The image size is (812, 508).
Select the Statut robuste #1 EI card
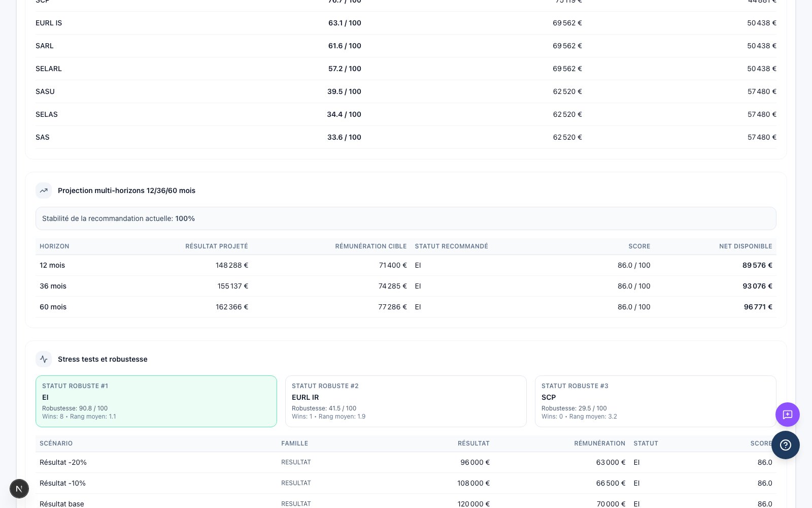click(x=156, y=401)
